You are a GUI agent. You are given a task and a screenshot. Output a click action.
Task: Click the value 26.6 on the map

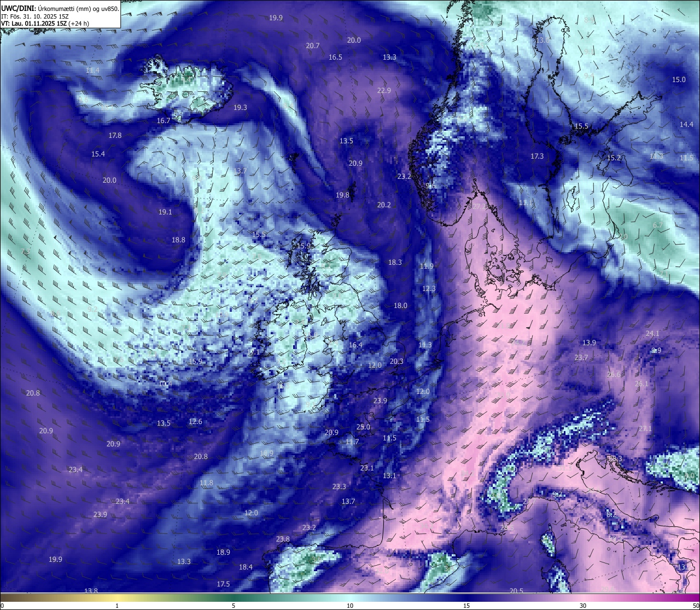coord(614,375)
